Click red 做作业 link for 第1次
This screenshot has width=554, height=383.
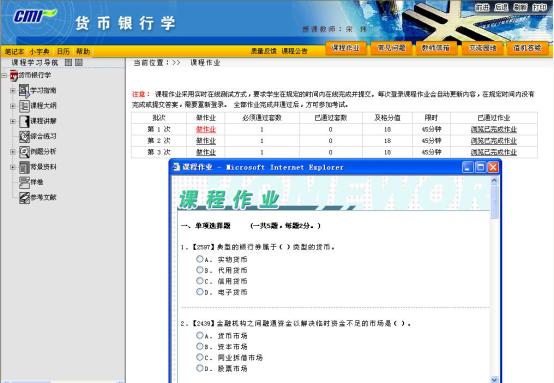point(206,130)
